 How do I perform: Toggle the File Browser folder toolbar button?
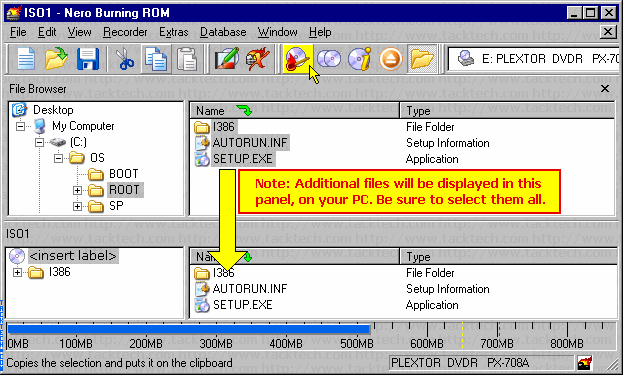click(422, 60)
